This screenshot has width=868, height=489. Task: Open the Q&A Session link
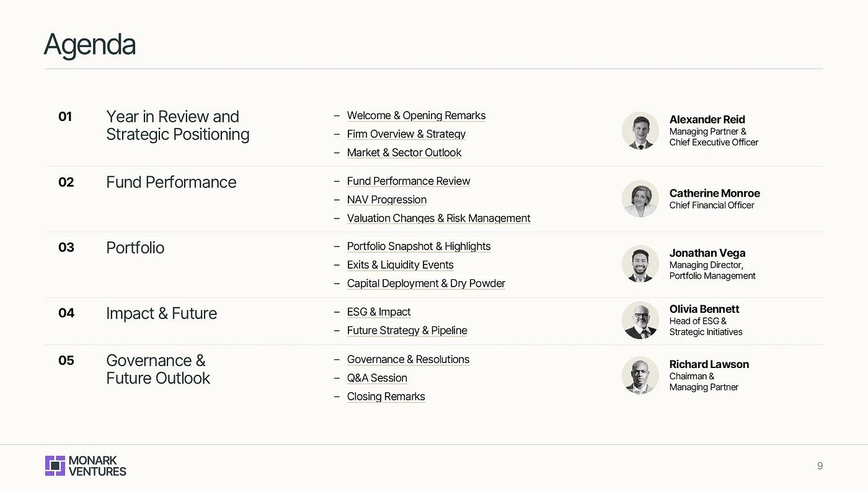pyautogui.click(x=377, y=378)
